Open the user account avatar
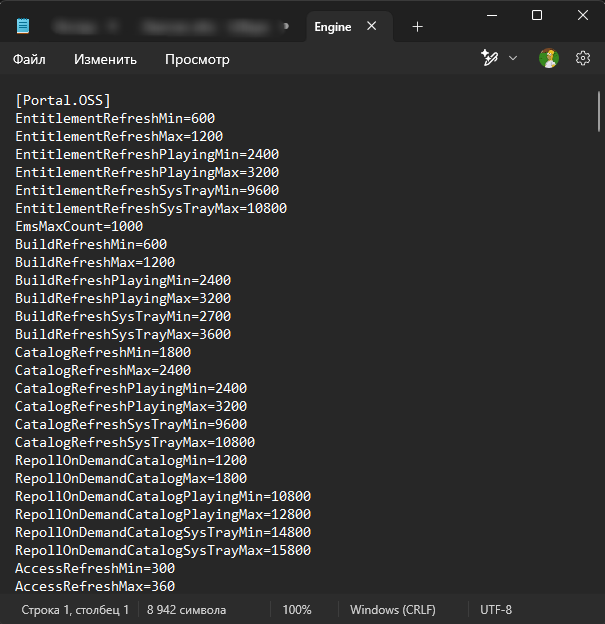 click(549, 59)
